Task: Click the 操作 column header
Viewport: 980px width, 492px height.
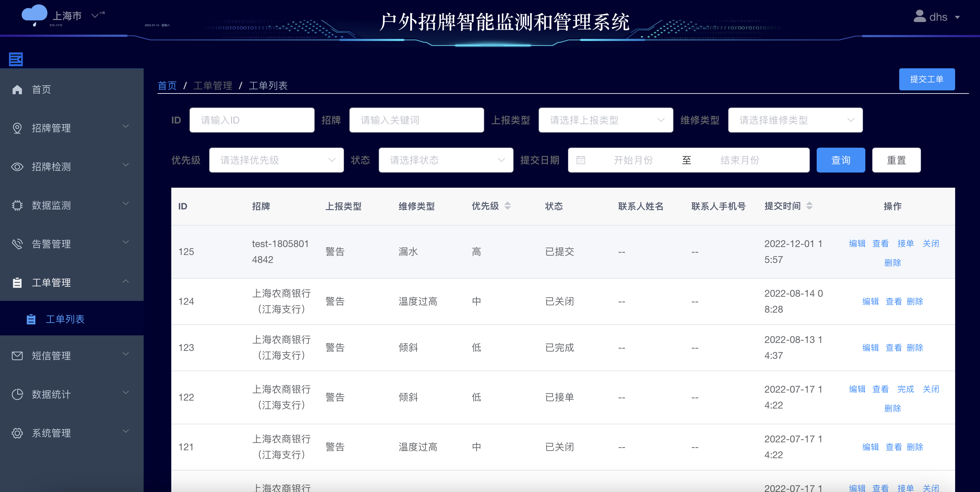Action: [x=893, y=206]
